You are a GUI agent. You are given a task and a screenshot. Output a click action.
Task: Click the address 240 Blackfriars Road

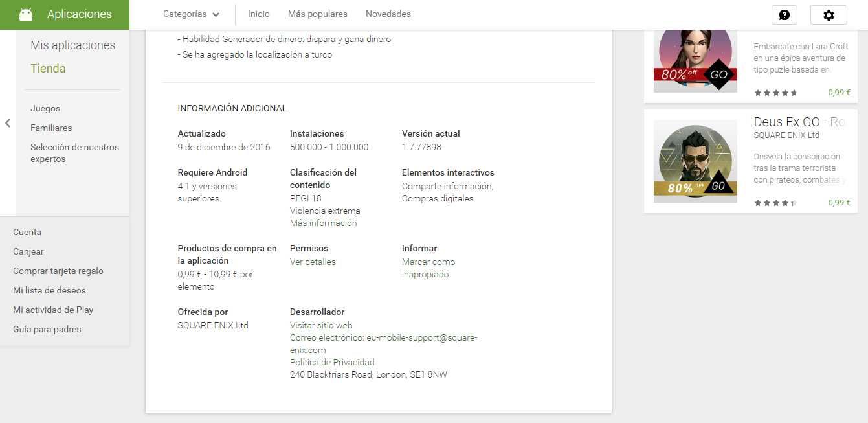point(368,375)
